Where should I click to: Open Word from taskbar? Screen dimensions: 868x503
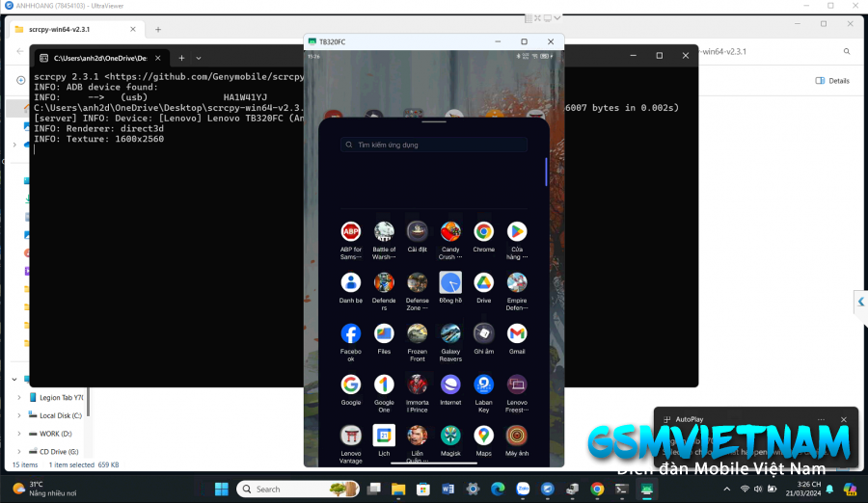coord(448,490)
